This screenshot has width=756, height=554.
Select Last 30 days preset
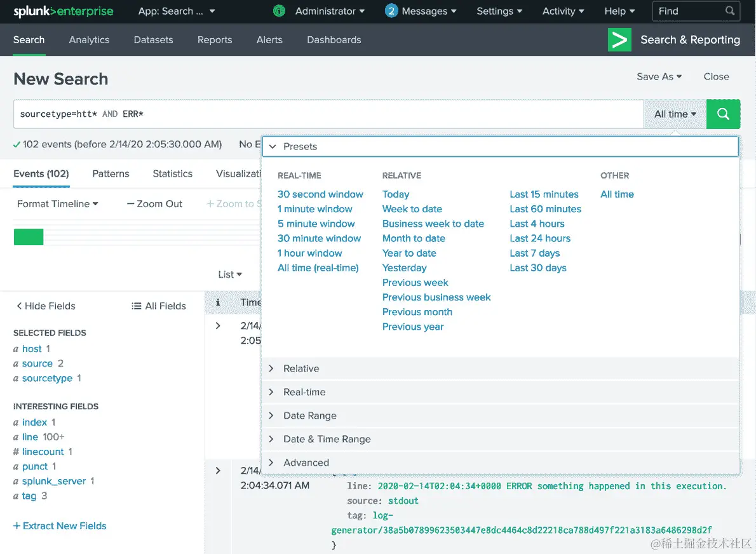538,268
